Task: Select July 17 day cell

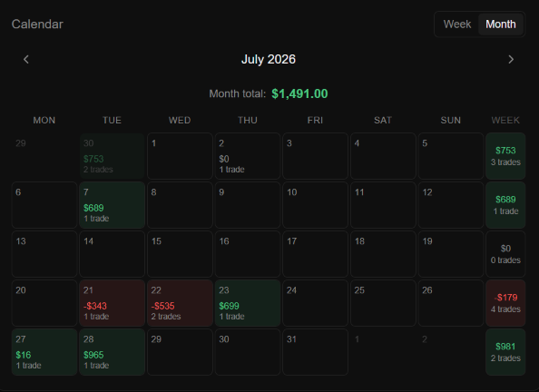Action: [x=315, y=254]
